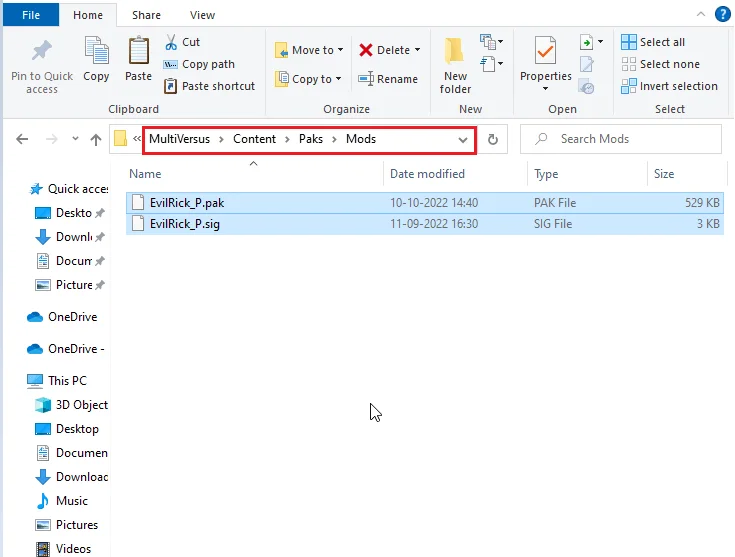
Task: Go back with the left arrow
Action: pos(22,139)
